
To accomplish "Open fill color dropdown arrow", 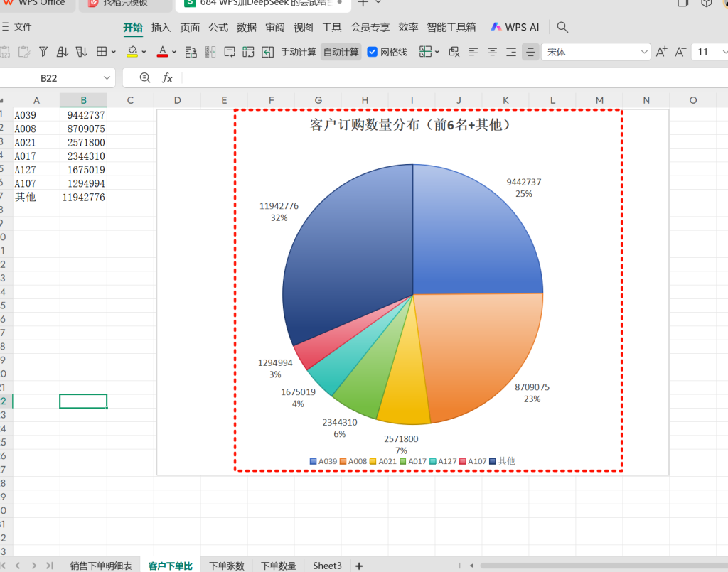I will [144, 52].
